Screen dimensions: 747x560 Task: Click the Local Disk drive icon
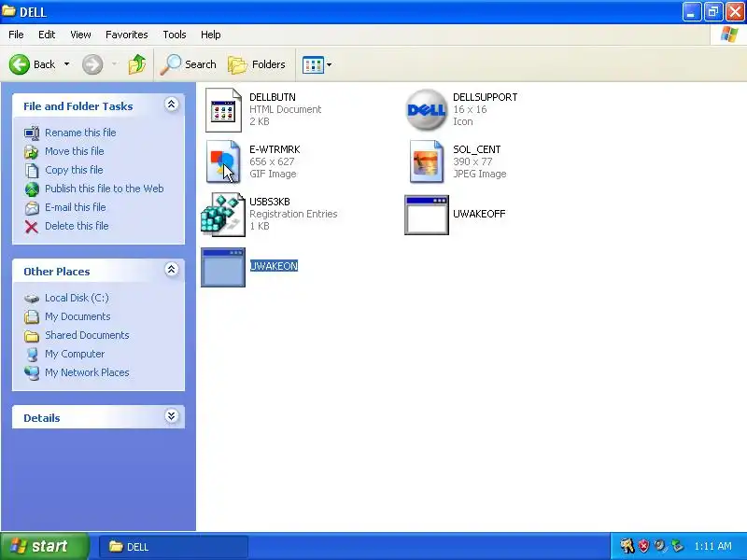tap(32, 299)
